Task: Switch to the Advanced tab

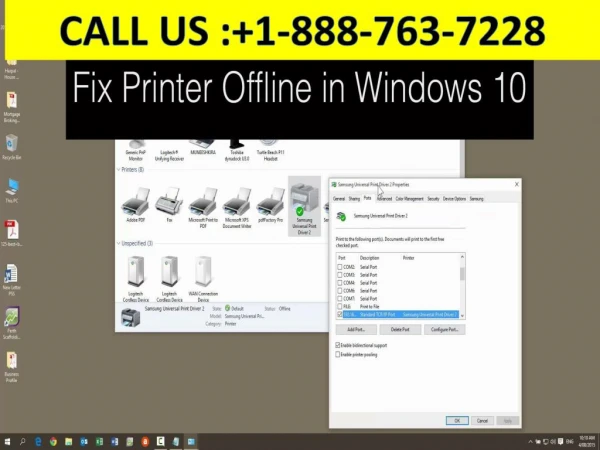Action: (x=384, y=199)
